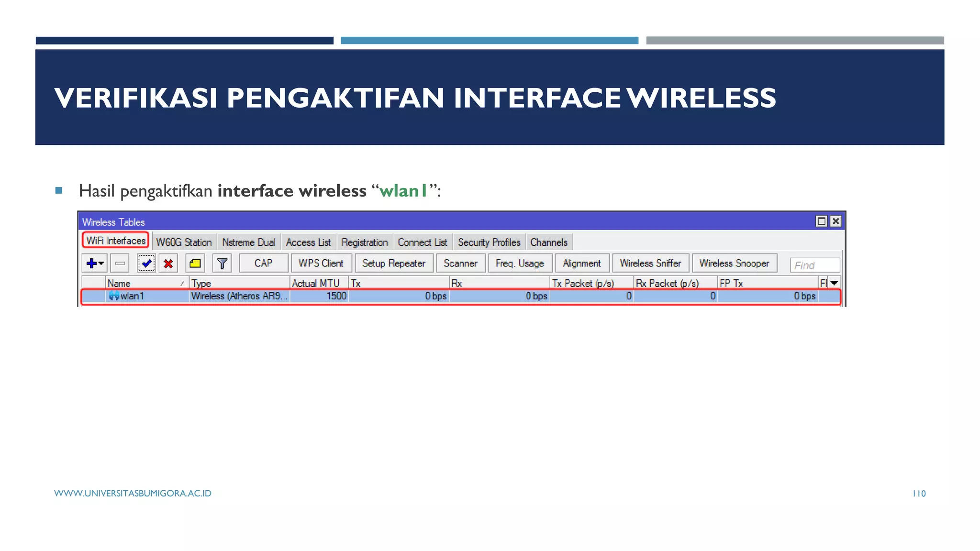Open the Add button dropdown arrow
This screenshot has height=551, width=980.
click(x=101, y=263)
